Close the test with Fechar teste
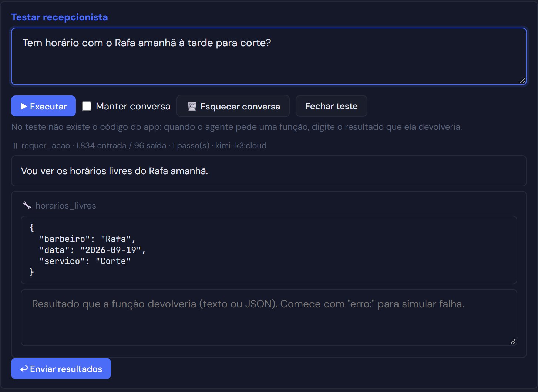The width and height of the screenshot is (538, 392). [x=332, y=106]
